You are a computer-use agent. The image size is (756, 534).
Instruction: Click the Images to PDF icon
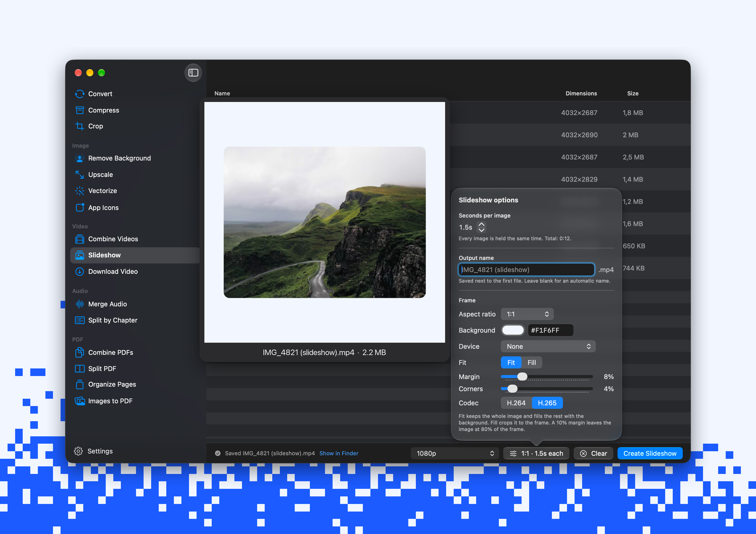click(80, 401)
